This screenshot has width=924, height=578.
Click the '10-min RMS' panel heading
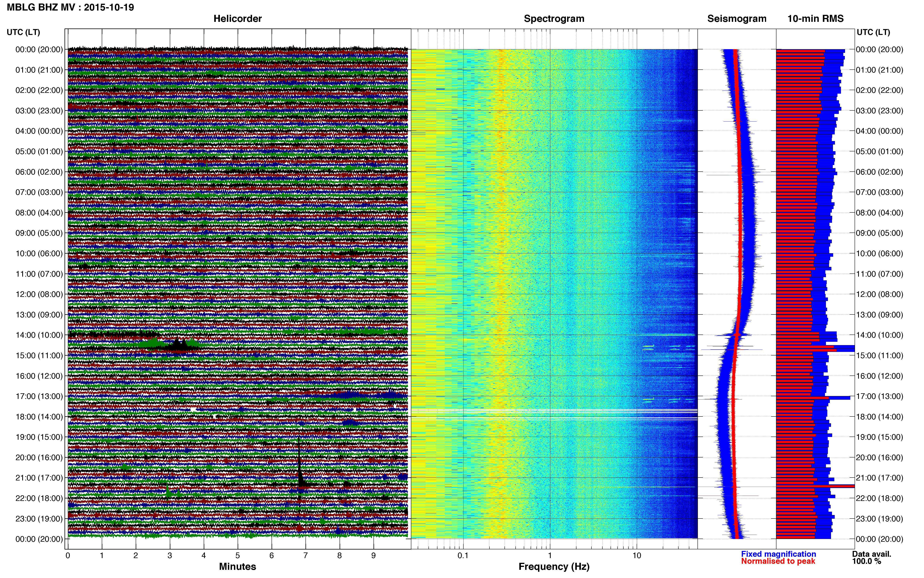click(816, 19)
